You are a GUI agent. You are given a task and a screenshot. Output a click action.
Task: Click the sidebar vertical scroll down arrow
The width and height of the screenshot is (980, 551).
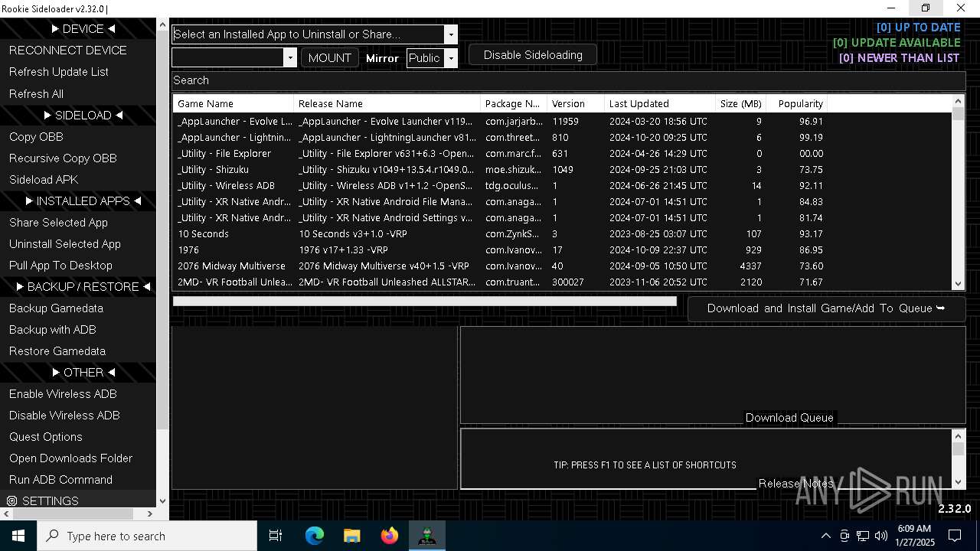tap(162, 501)
